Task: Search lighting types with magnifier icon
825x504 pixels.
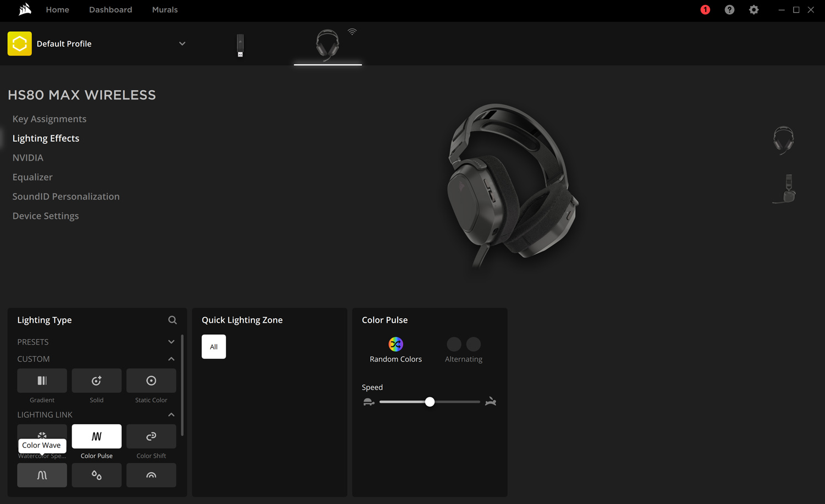Action: 172,320
